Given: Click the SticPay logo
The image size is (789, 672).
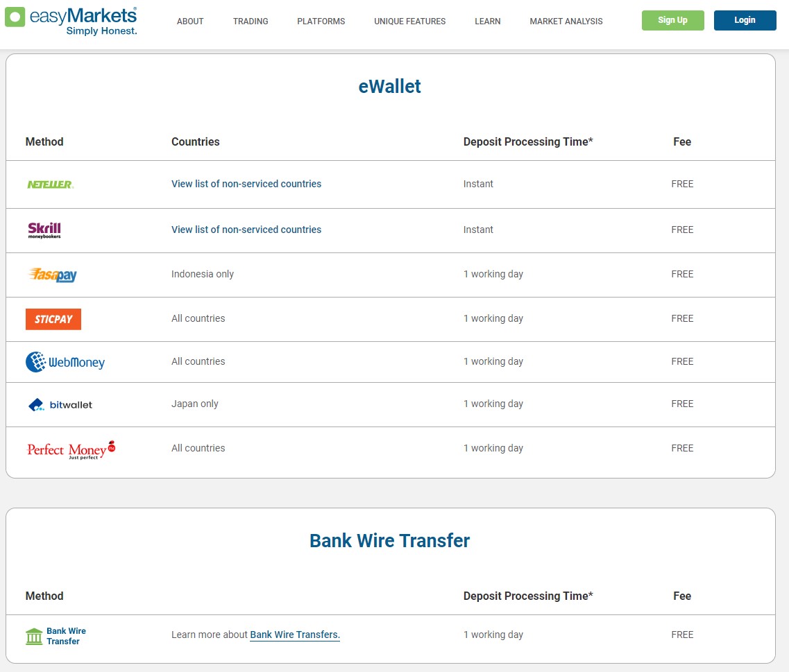Looking at the screenshot, I should point(53,319).
